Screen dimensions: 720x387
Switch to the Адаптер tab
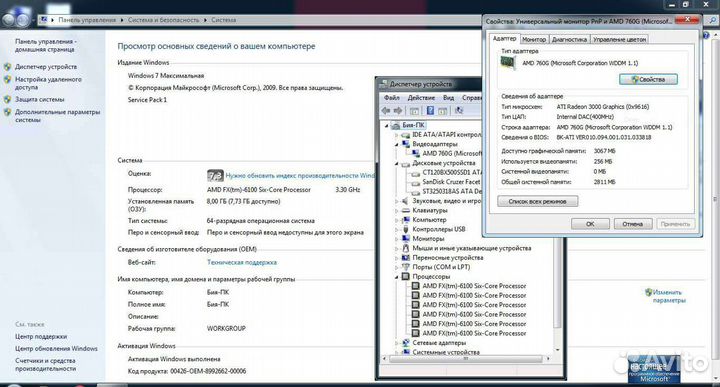(504, 39)
